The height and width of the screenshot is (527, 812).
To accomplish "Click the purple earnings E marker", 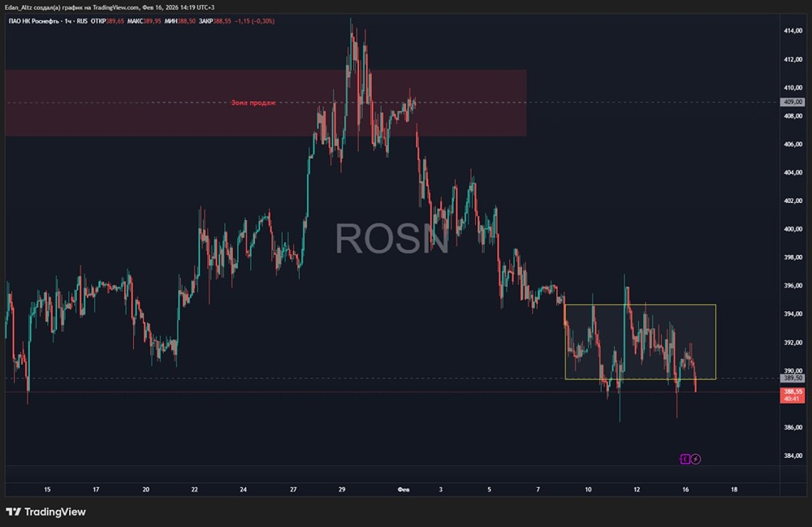I will (x=685, y=459).
